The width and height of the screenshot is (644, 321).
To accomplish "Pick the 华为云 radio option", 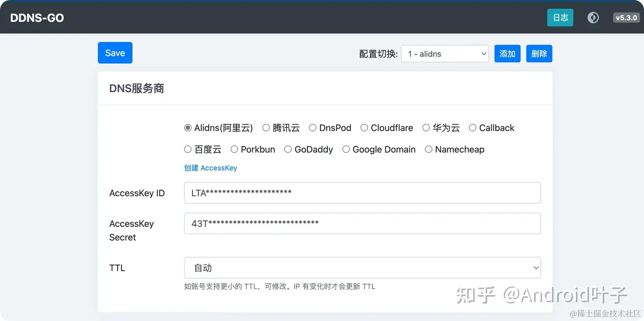I will point(426,128).
